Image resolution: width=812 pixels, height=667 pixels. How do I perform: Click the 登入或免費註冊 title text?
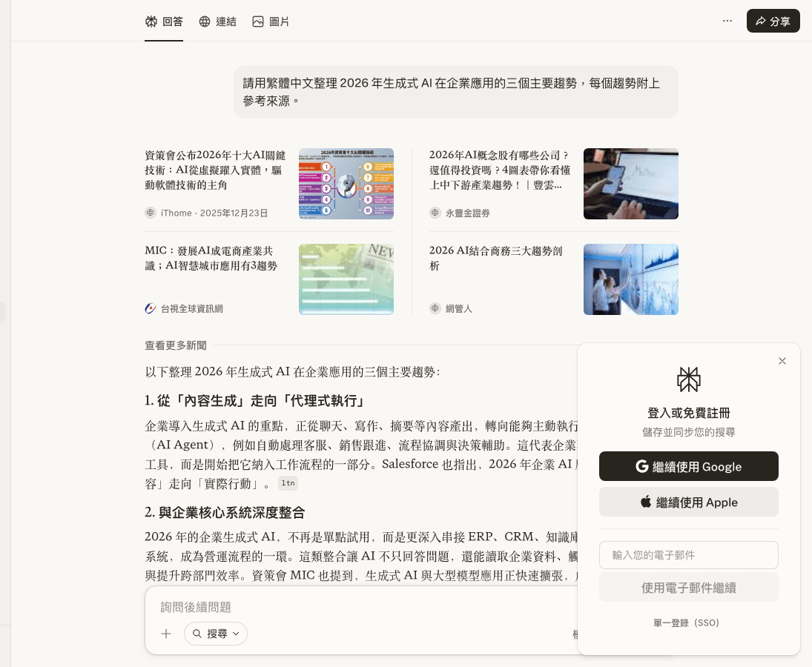[689, 413]
